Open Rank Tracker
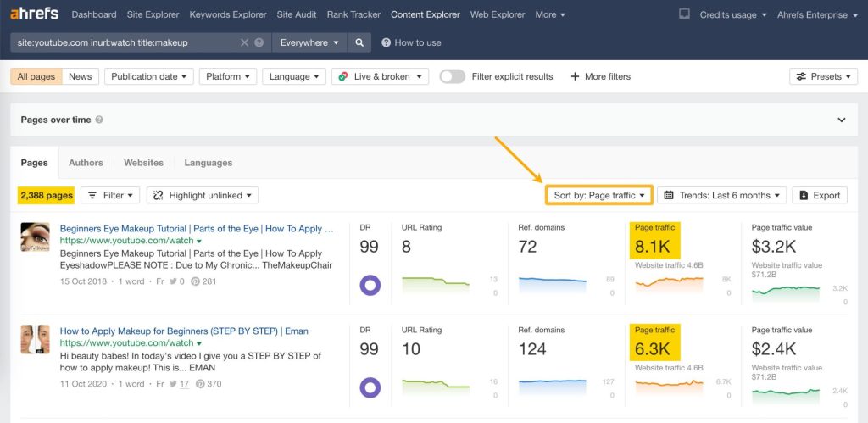This screenshot has height=423, width=868. tap(353, 14)
